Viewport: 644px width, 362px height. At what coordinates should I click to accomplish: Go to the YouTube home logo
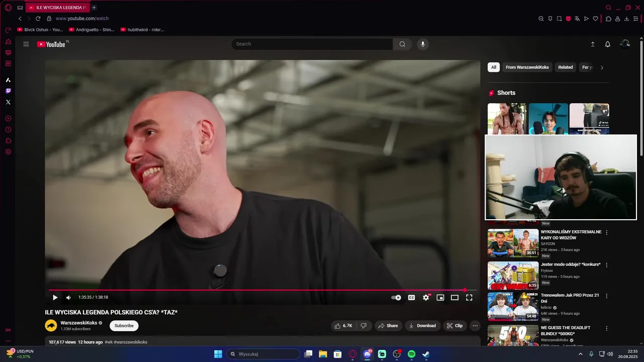[x=52, y=44]
